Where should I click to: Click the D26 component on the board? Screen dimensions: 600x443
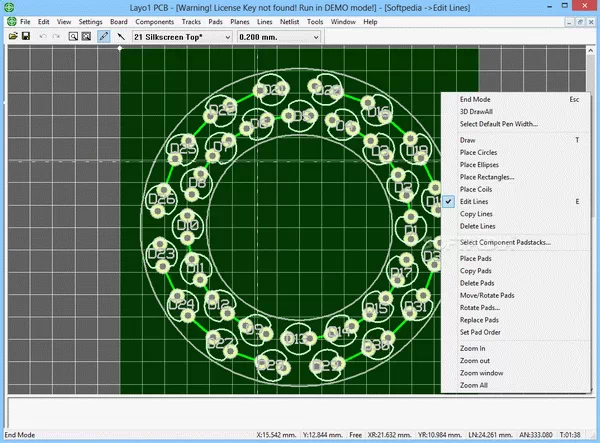click(161, 198)
